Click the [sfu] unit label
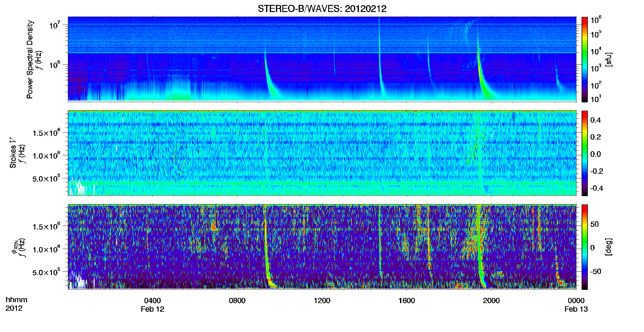The image size is (644, 332). coord(608,59)
